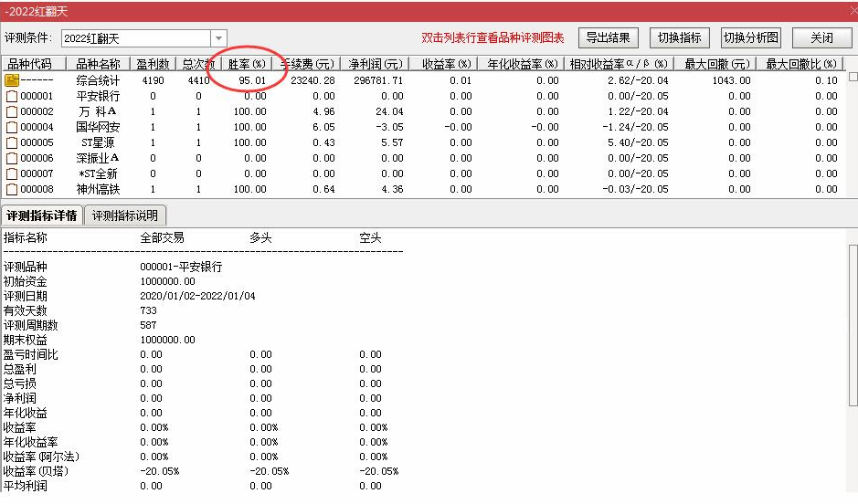This screenshot has height=504, width=858.
Task: Click the 盈亏时间比 label
Action: 31,354
